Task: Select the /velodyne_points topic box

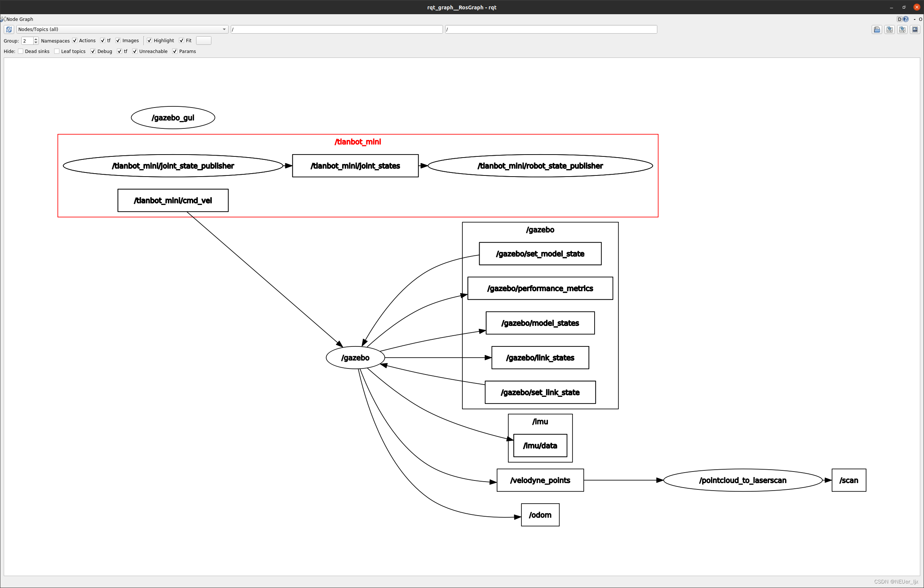Action: click(x=540, y=480)
